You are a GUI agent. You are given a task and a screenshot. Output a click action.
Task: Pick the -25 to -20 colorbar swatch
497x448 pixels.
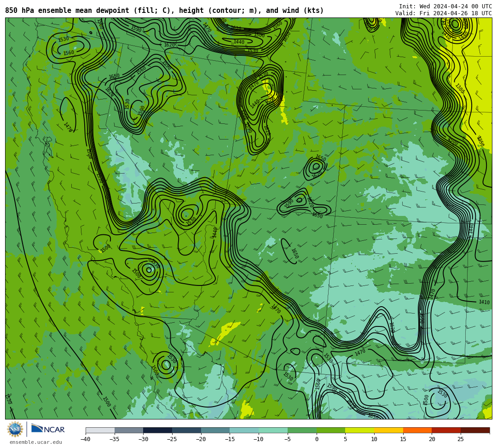click(x=187, y=430)
